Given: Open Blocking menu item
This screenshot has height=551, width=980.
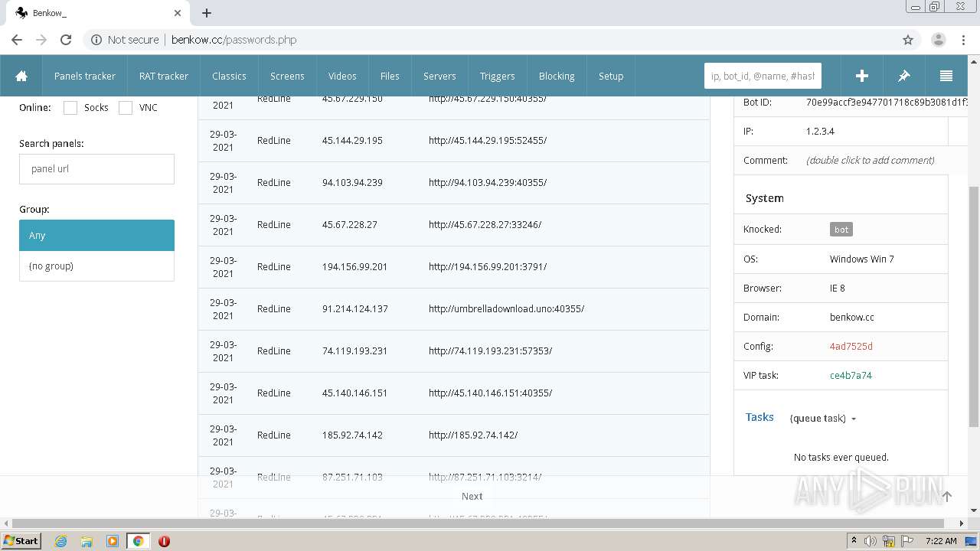Looking at the screenshot, I should tap(557, 76).
